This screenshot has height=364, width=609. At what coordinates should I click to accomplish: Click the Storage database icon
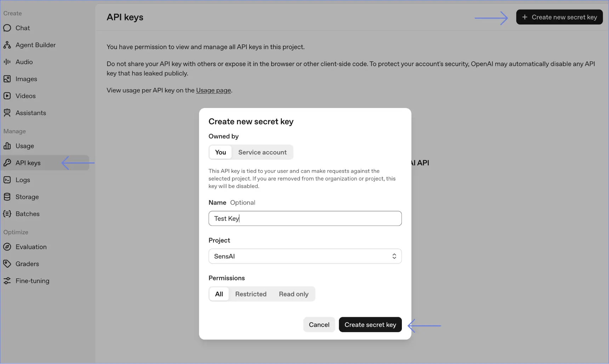coord(7,197)
